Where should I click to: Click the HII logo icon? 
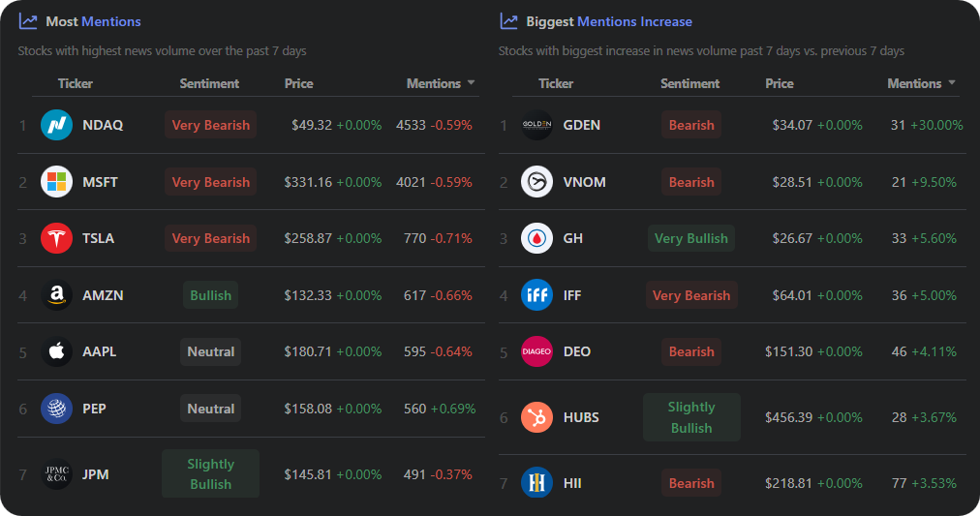[536, 483]
